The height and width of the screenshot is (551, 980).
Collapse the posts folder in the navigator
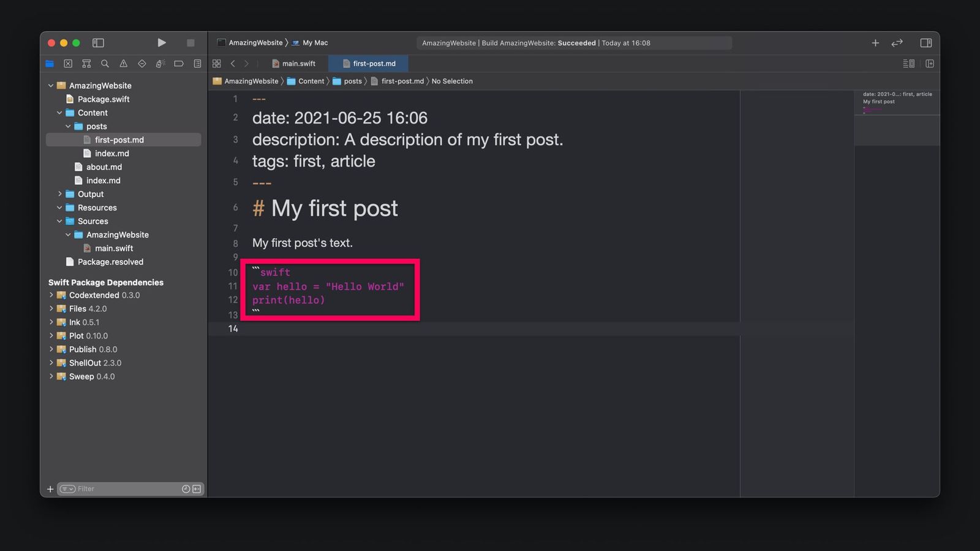[69, 126]
